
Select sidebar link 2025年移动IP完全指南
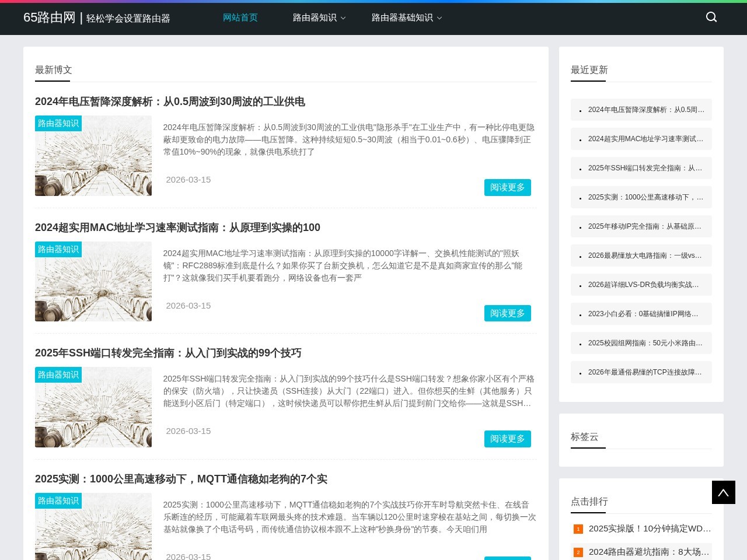click(644, 226)
